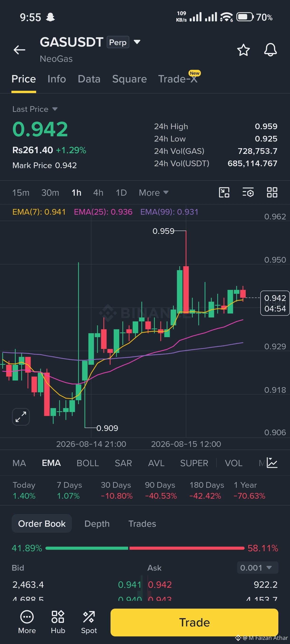The height and width of the screenshot is (644, 290).
Task: Tap the EMA(7): 0.941 legend
Action: (x=39, y=212)
